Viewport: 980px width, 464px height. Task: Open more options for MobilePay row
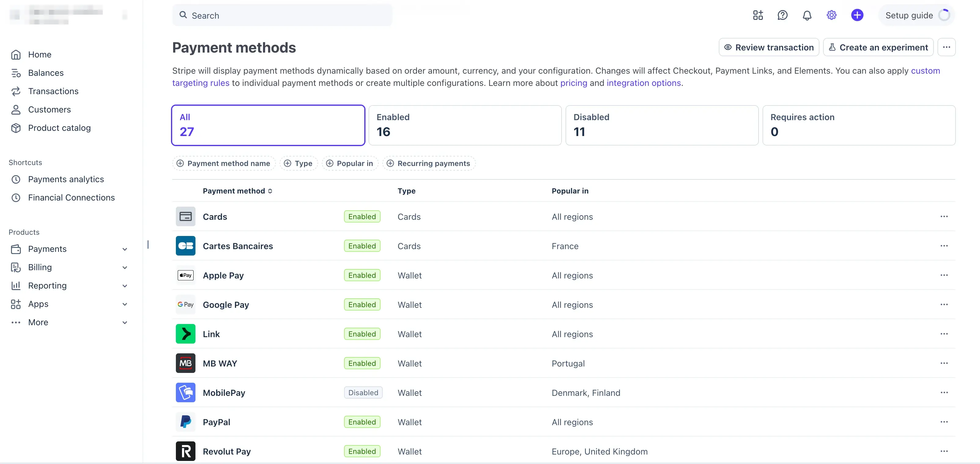tap(944, 392)
